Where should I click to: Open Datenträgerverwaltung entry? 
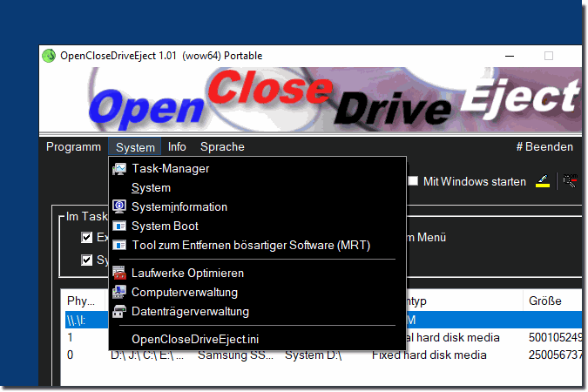(257, 311)
